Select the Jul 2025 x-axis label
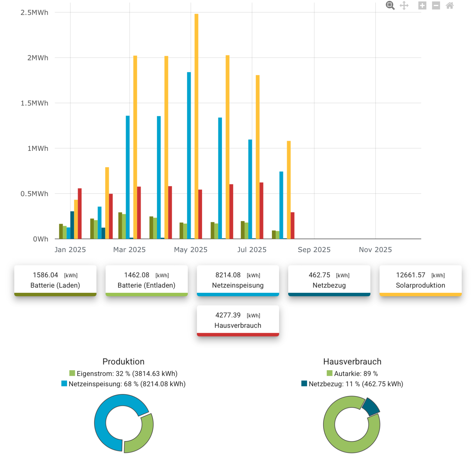Screen dimensions: 476x466 [252, 250]
